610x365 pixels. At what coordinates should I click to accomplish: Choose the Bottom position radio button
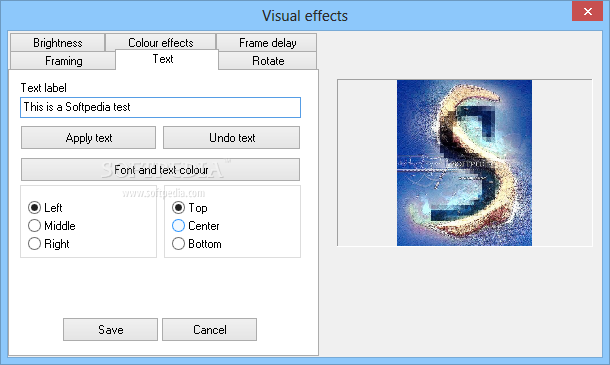(178, 244)
